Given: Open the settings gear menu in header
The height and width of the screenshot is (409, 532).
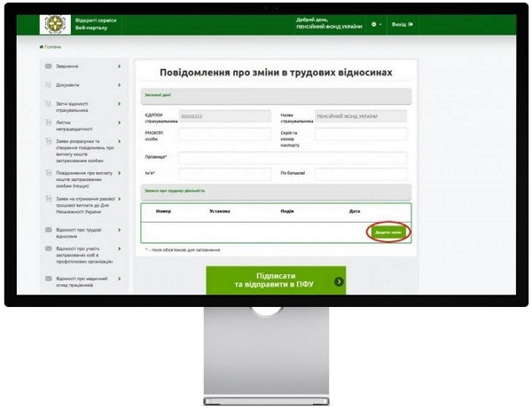Looking at the screenshot, I should (376, 25).
